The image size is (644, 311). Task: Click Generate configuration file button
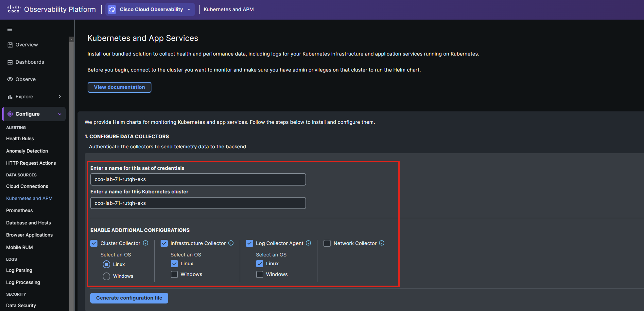(129, 298)
